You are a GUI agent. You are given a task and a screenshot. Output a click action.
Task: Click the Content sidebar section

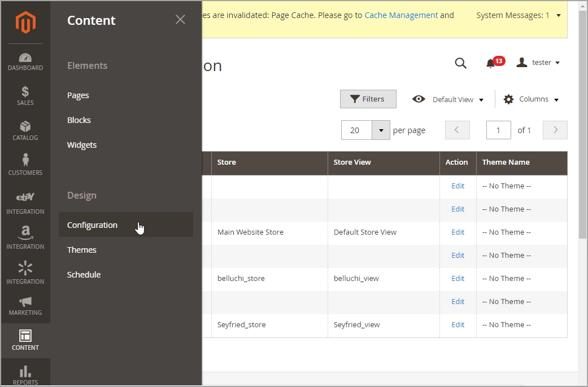[25, 340]
